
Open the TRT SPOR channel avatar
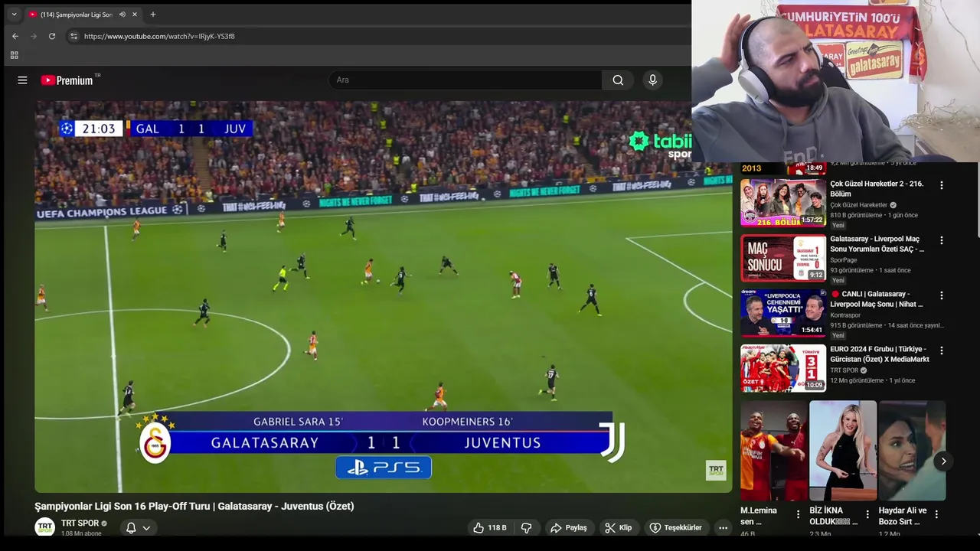click(x=45, y=527)
